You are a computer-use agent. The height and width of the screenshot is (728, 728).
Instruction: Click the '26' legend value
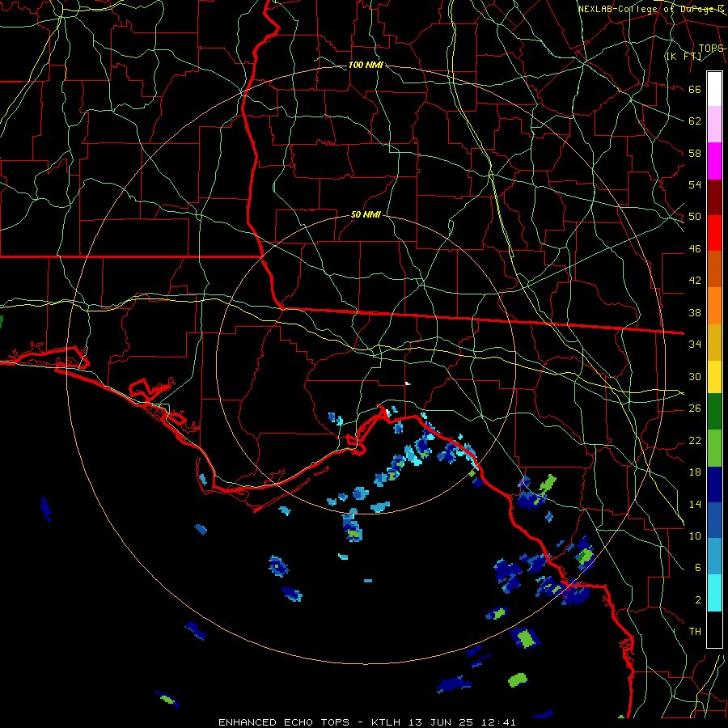pyautogui.click(x=695, y=408)
